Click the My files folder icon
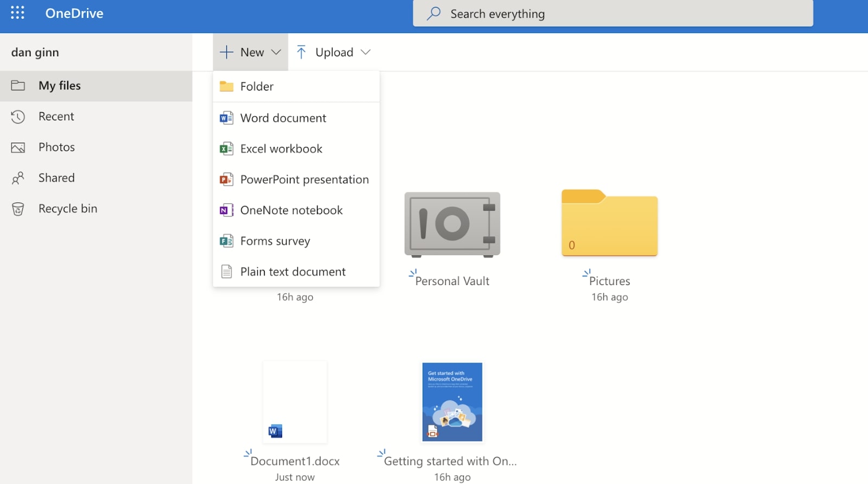The height and width of the screenshot is (484, 868). tap(18, 86)
